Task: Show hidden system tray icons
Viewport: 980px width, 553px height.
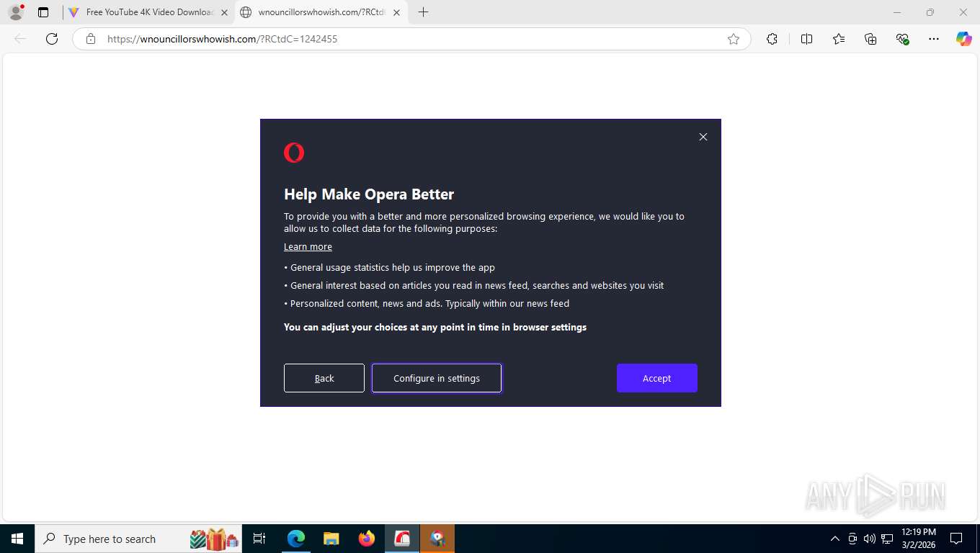Action: tap(835, 539)
